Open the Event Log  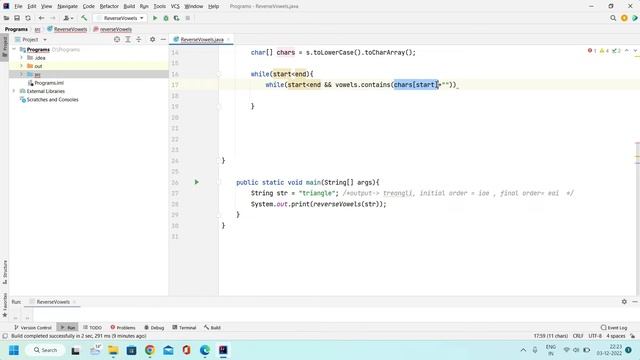(x=614, y=327)
